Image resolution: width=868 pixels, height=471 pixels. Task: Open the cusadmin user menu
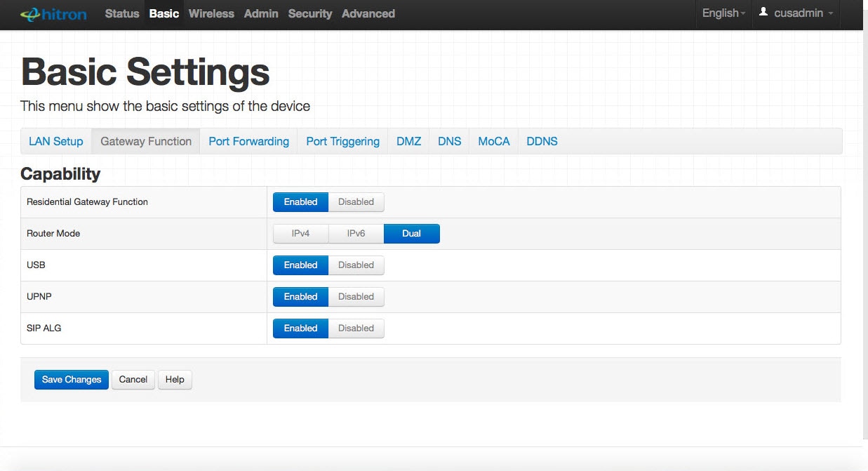tap(796, 13)
